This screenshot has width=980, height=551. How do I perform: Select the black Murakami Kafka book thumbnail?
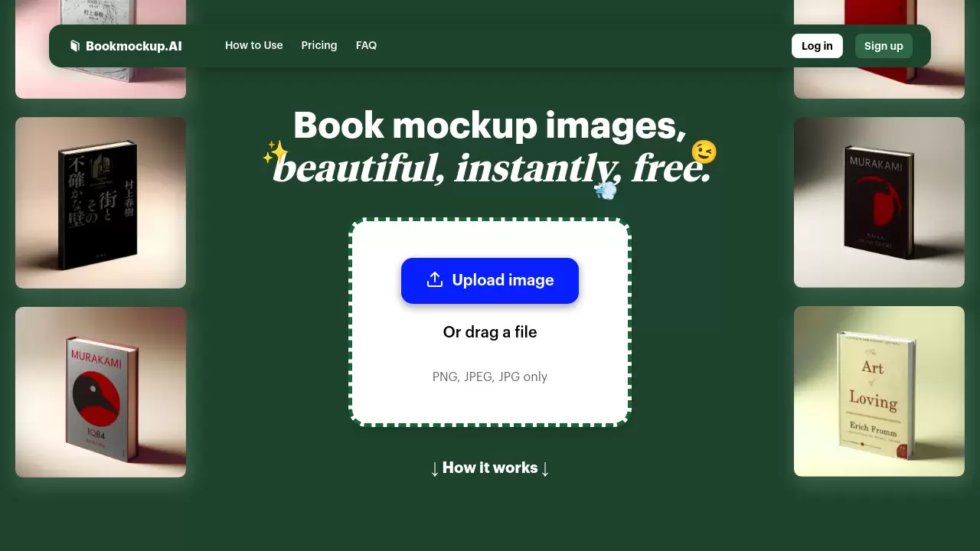pos(879,202)
